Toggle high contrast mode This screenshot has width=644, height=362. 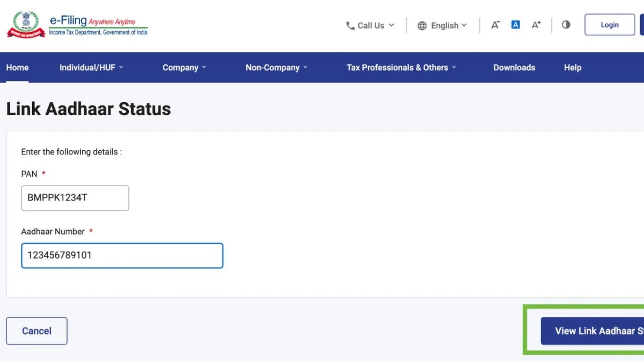(x=566, y=25)
